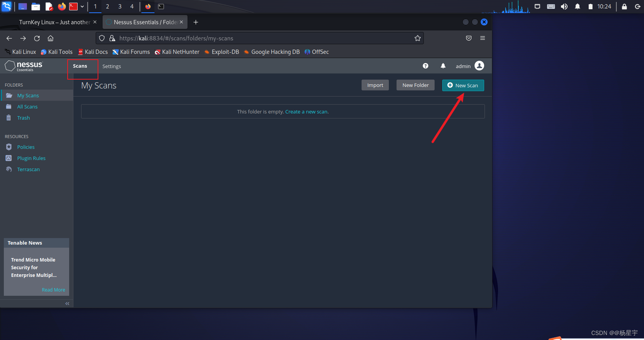This screenshot has height=340, width=644.
Task: Open the Kali applications menu icon
Action: pos(7,6)
